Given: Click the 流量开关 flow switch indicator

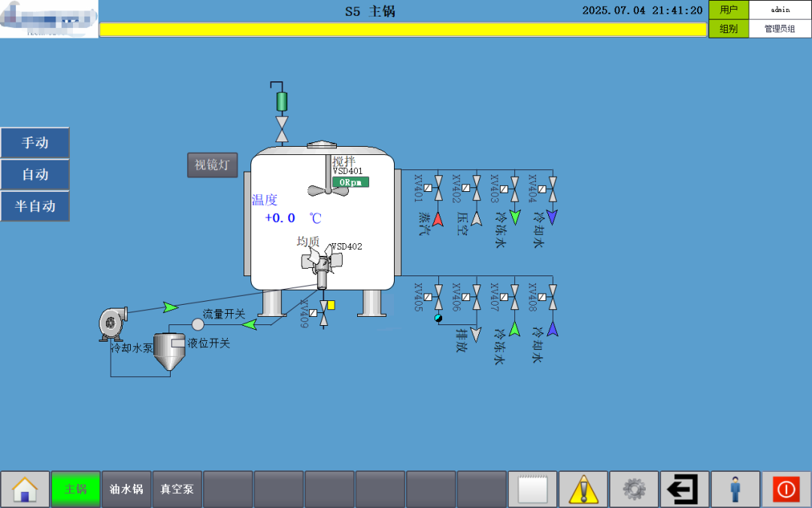Looking at the screenshot, I should 198,324.
